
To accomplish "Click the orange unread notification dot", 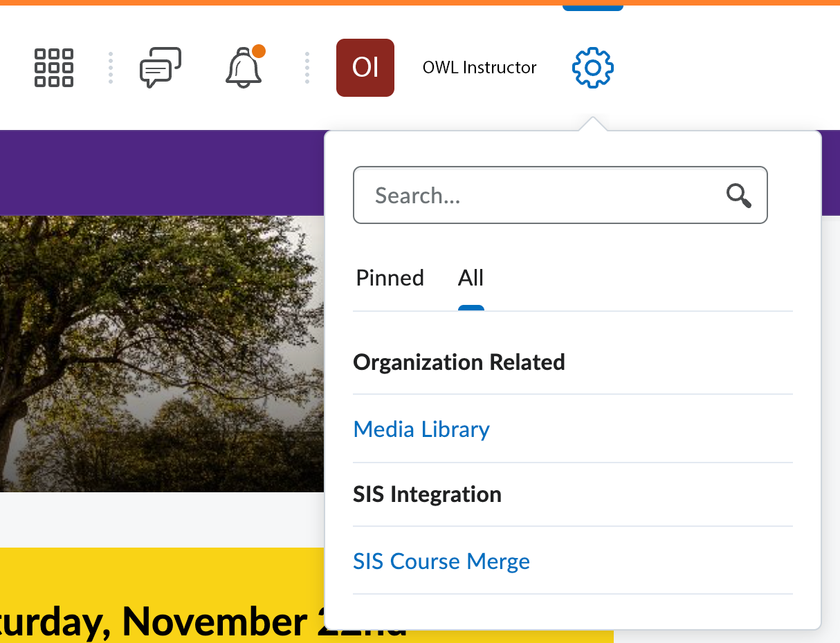I will pyautogui.click(x=258, y=50).
